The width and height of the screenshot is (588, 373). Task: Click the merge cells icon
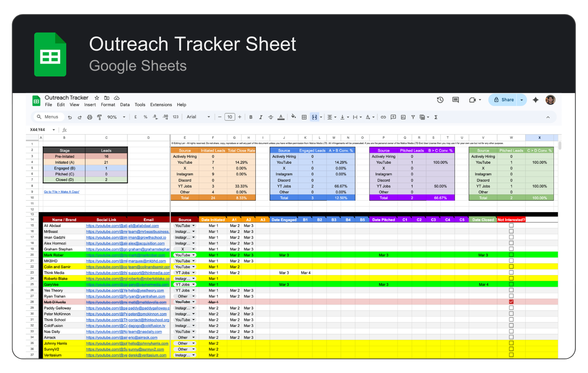[314, 117]
